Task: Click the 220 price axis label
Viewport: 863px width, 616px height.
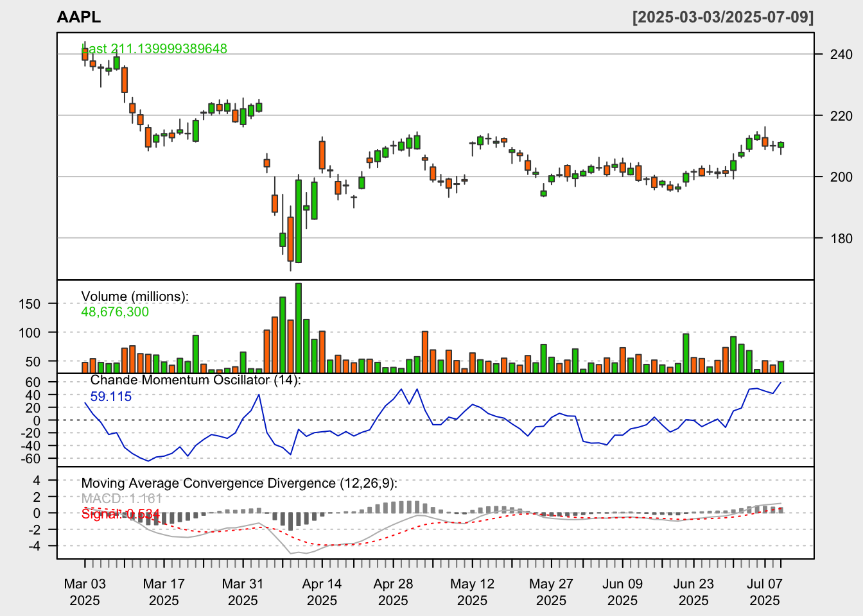Action: pos(841,116)
